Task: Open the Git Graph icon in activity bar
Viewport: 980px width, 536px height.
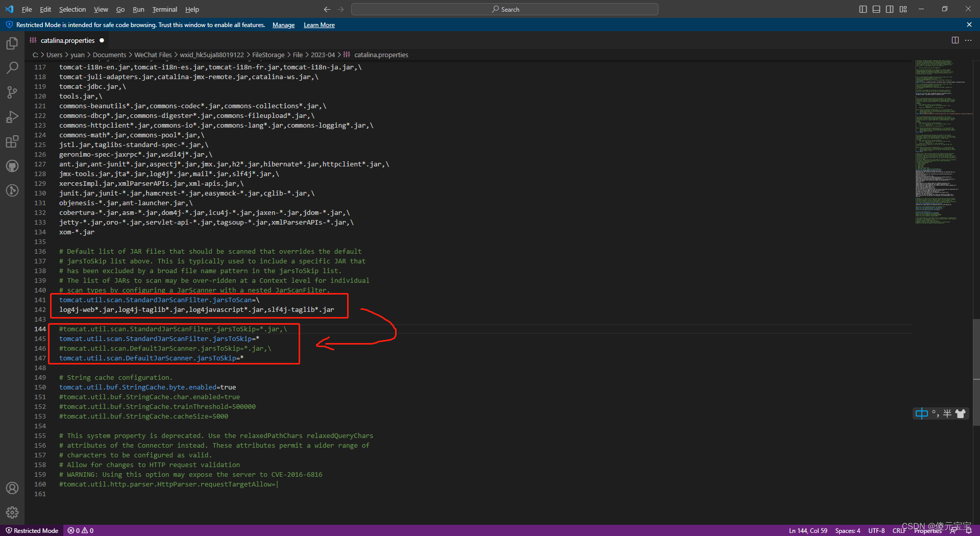Action: (x=12, y=190)
